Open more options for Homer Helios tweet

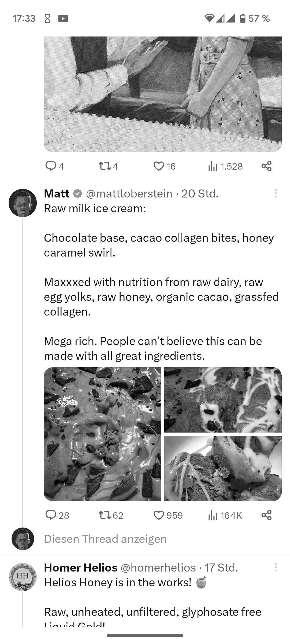tap(275, 568)
